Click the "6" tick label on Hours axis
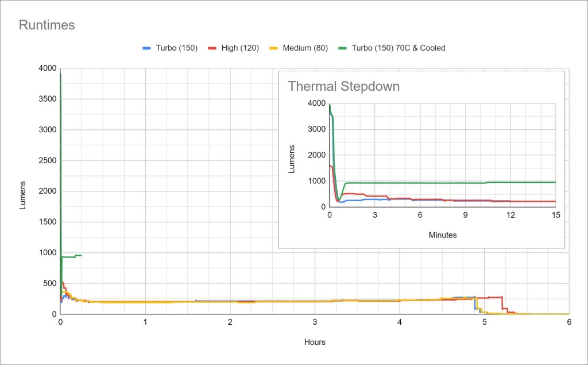This screenshot has width=588, height=365. 568,323
